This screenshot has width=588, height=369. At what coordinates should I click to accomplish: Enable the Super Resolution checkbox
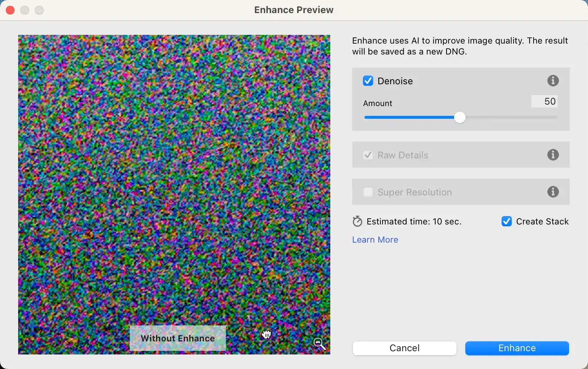tap(368, 192)
